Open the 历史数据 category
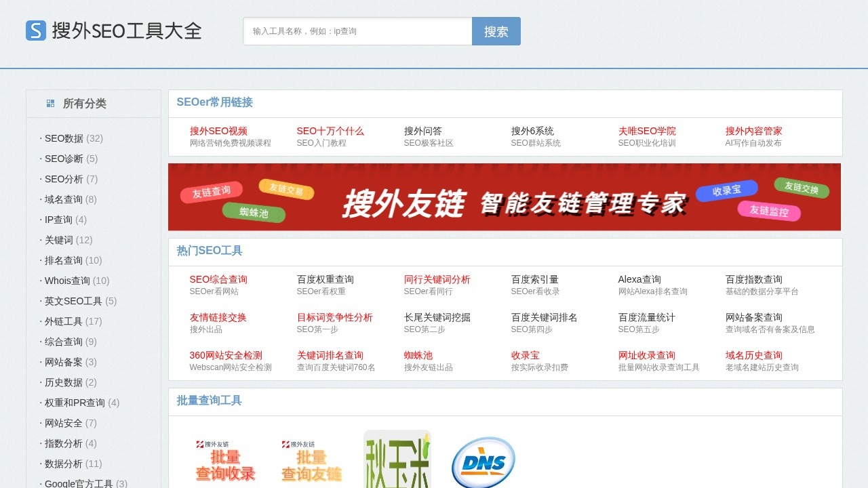Viewport: 868px width, 488px height. coord(64,382)
